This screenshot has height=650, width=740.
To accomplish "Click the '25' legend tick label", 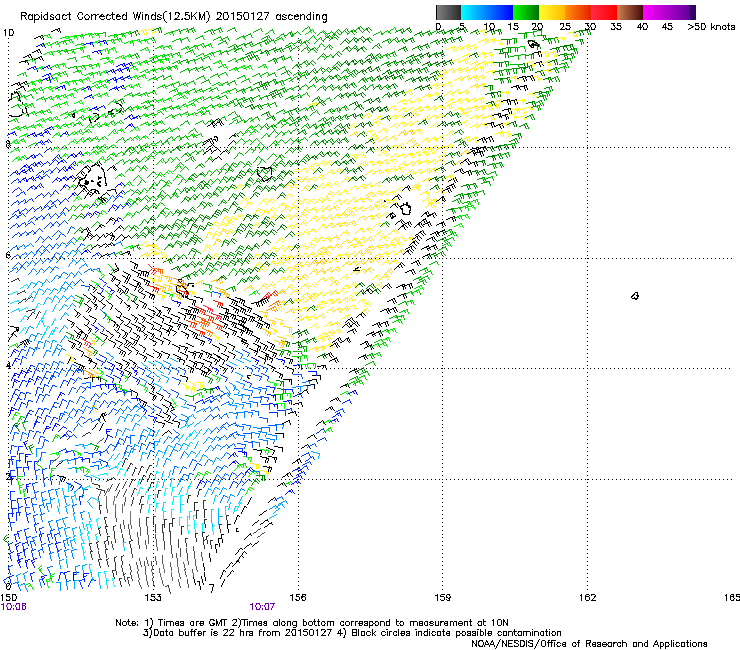I will 564,27.
